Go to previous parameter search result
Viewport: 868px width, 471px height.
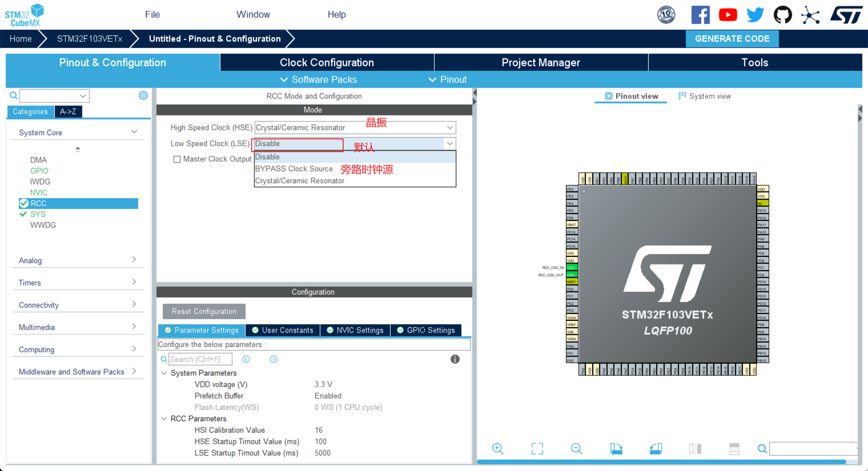click(x=246, y=359)
